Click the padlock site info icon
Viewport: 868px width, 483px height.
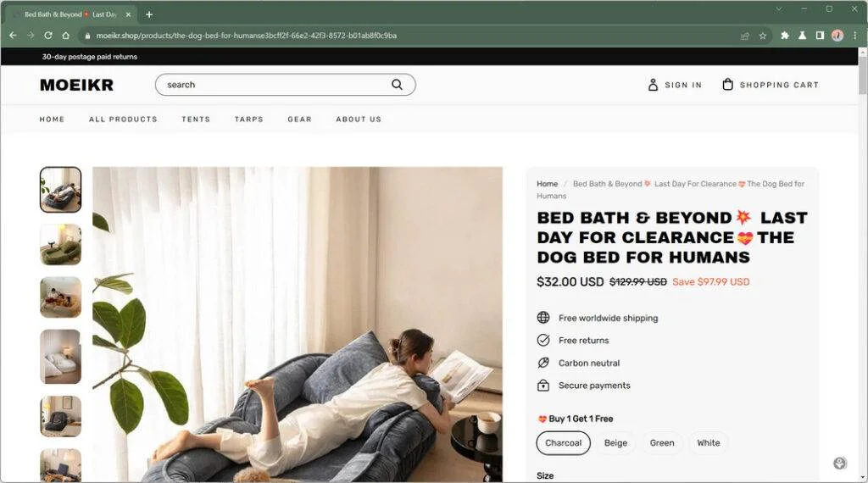tap(87, 36)
